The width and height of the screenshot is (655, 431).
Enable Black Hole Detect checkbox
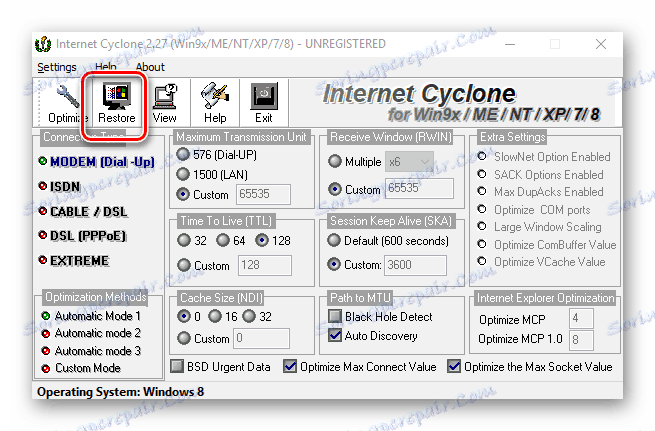[x=335, y=316]
